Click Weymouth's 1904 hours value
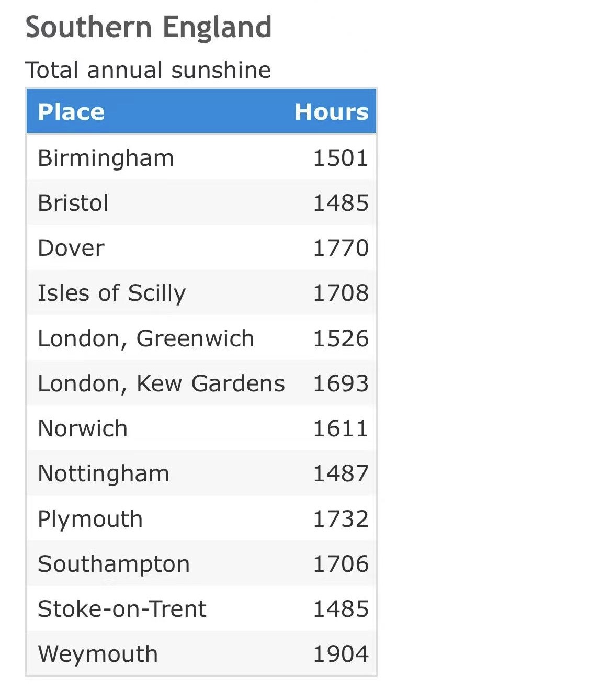Image resolution: width=612 pixels, height=700 pixels. (341, 654)
